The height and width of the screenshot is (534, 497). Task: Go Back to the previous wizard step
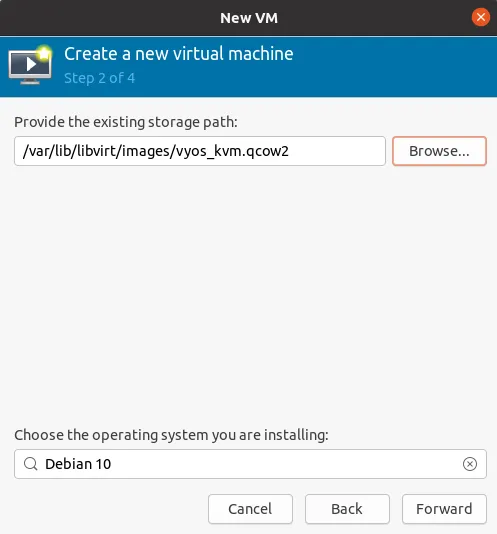(x=347, y=509)
